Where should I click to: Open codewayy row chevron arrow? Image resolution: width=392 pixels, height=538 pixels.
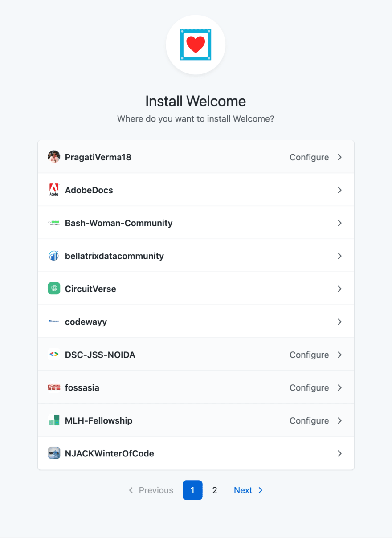340,322
